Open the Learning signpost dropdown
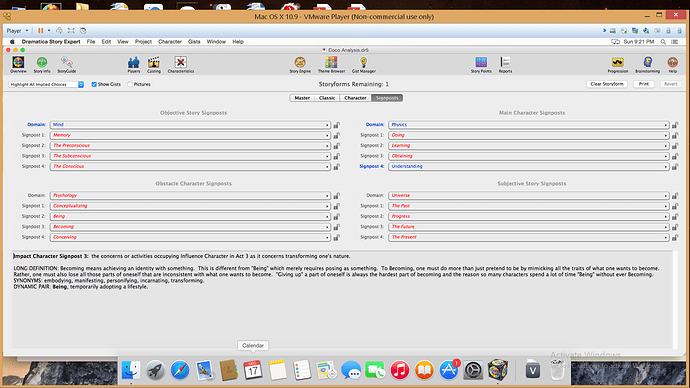The width and height of the screenshot is (690, 388). pyautogui.click(x=529, y=146)
